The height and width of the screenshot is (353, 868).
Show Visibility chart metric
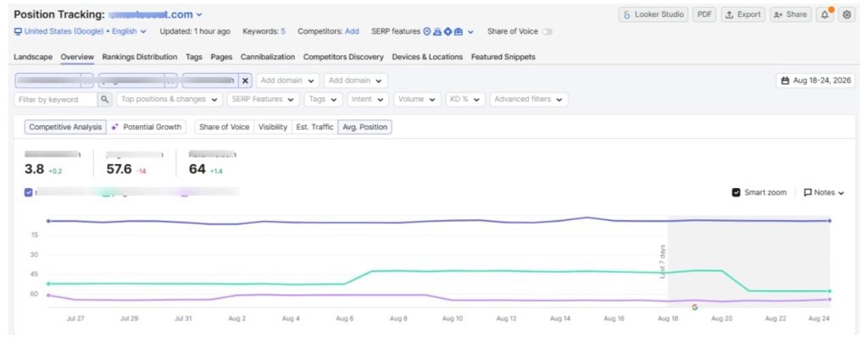[x=273, y=127]
